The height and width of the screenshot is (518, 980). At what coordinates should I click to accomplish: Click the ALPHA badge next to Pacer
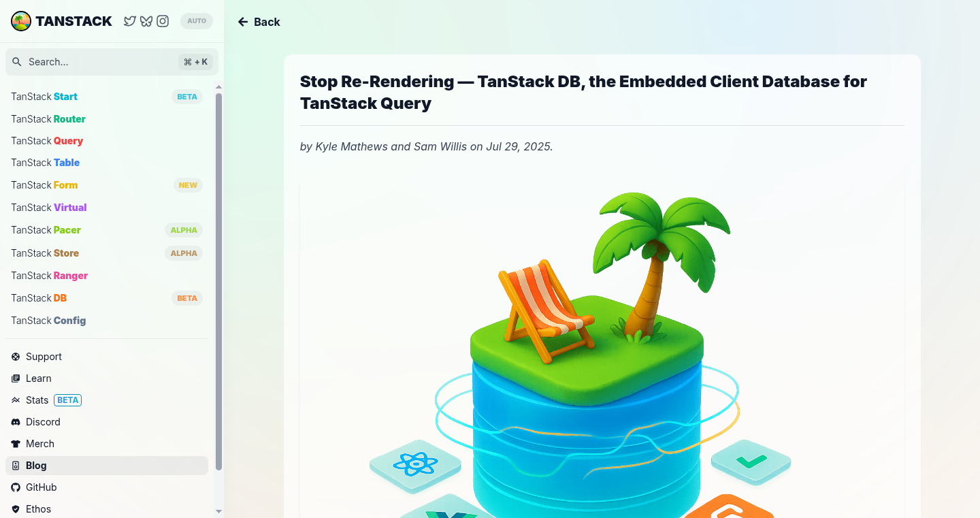click(x=184, y=230)
